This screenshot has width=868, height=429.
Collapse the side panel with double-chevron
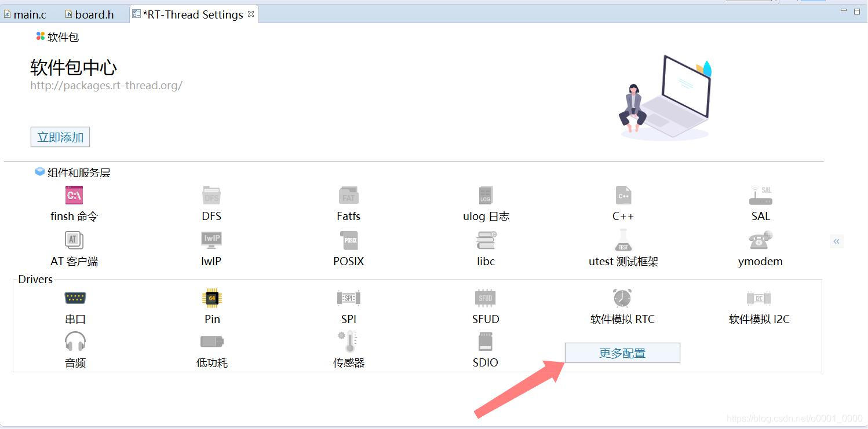[x=836, y=241]
